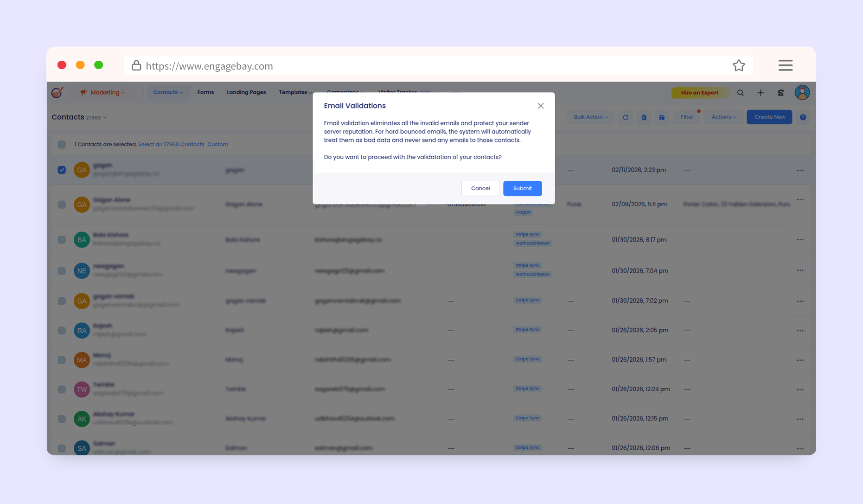Cancel the email validation prompt
The image size is (863, 504).
480,188
